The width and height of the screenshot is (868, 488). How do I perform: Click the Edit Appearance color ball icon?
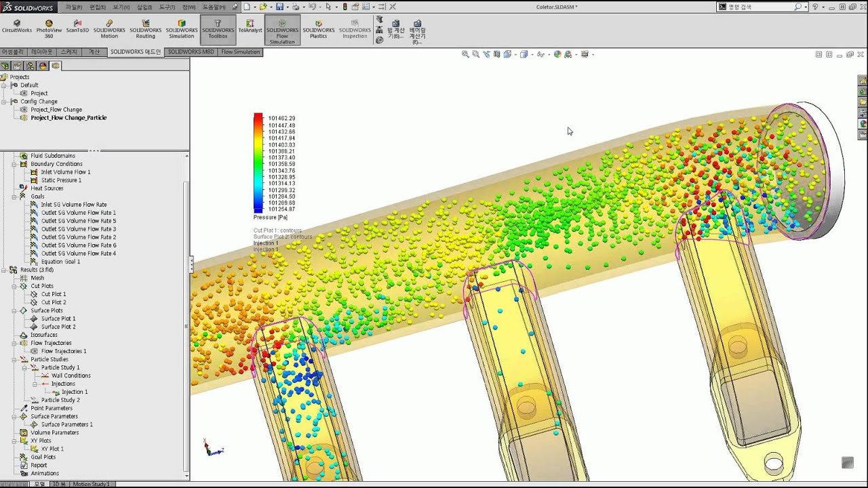tap(557, 54)
